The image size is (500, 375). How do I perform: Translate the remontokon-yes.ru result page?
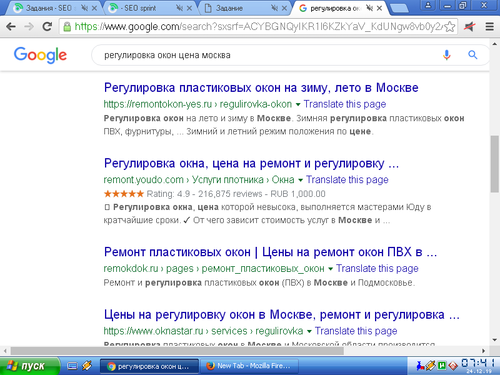click(345, 104)
